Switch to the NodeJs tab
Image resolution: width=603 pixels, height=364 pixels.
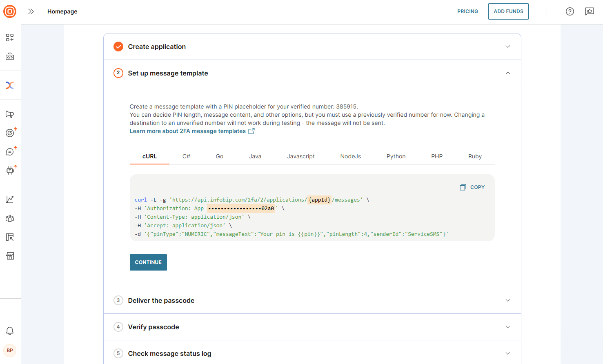point(351,156)
